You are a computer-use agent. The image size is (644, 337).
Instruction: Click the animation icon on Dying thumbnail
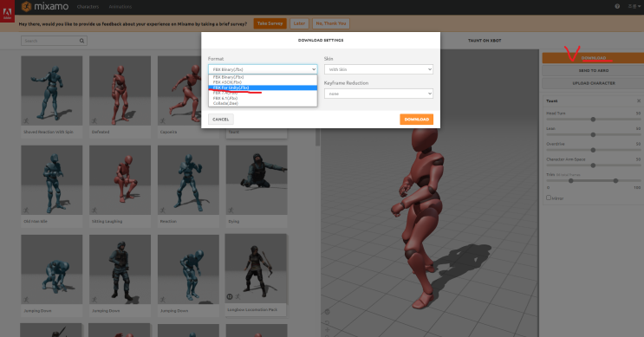(x=231, y=211)
